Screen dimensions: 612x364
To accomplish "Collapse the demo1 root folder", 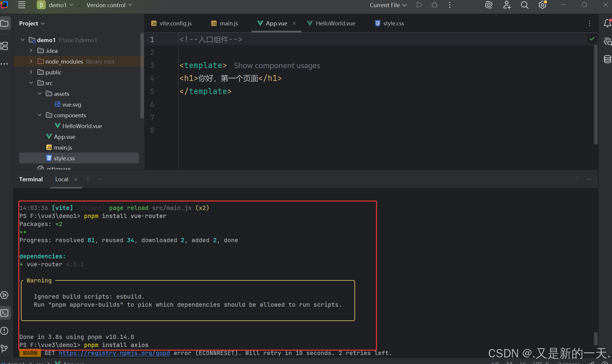I will pos(23,40).
